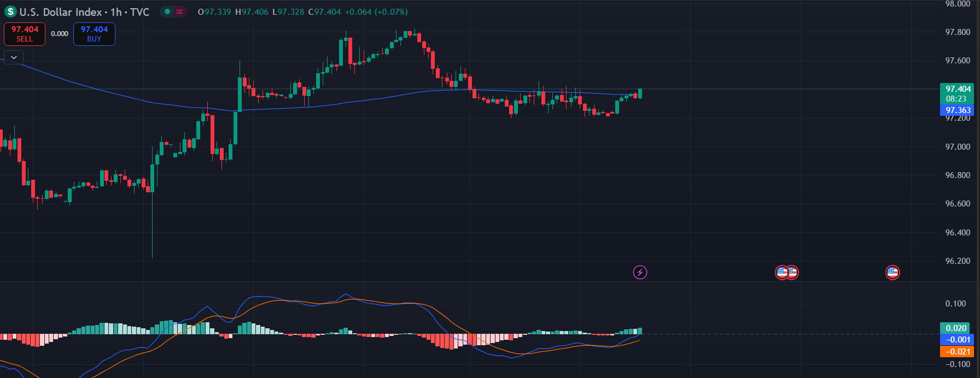The height and width of the screenshot is (378, 980).
Task: Click the blue -0.001 MACD line label
Action: point(958,340)
